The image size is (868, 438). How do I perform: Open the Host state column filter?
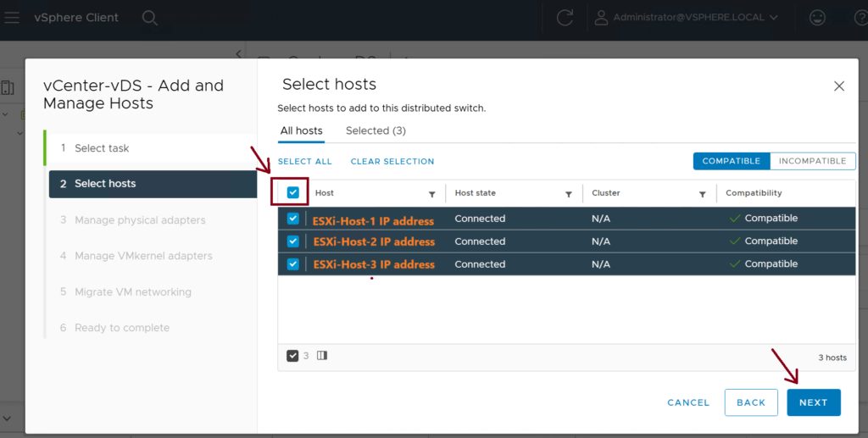[x=568, y=194]
